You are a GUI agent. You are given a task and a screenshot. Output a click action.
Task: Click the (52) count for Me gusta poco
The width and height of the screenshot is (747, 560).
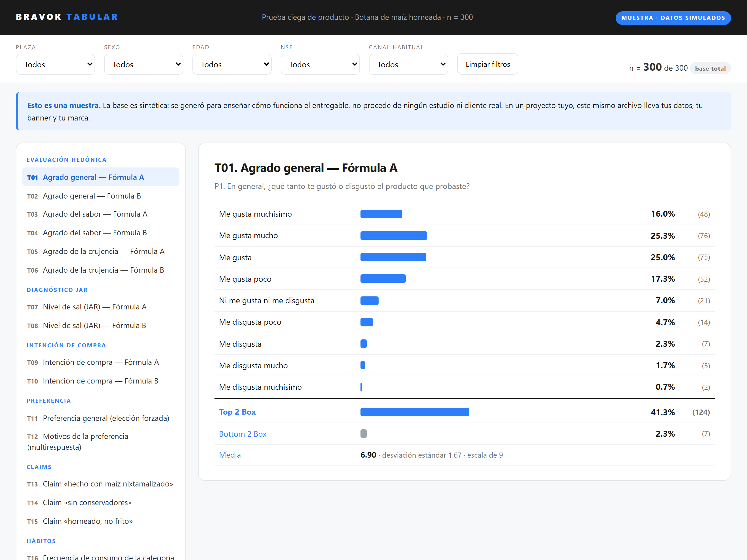click(704, 279)
